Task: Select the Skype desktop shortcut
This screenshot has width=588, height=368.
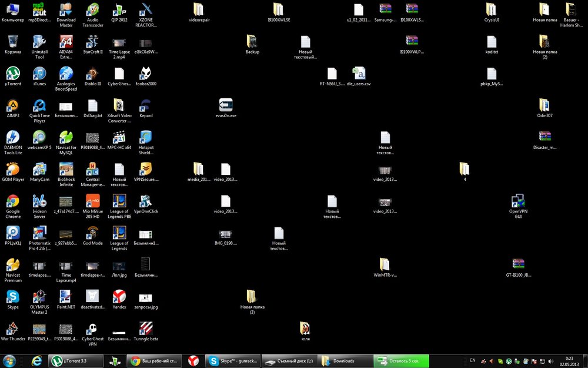Action: tap(12, 297)
